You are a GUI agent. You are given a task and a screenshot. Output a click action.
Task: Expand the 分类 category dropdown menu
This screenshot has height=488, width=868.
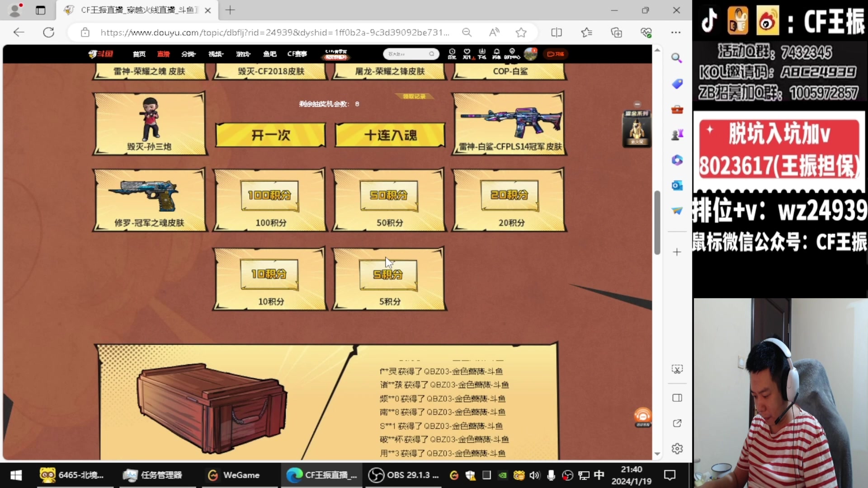click(x=188, y=54)
